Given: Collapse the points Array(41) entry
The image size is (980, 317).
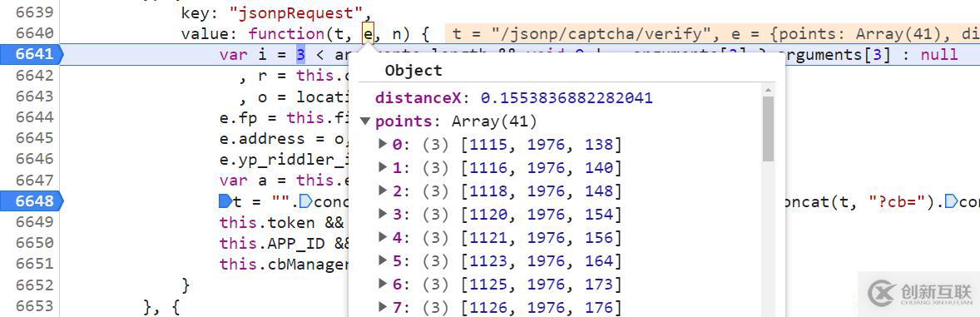Looking at the screenshot, I should 364,121.
